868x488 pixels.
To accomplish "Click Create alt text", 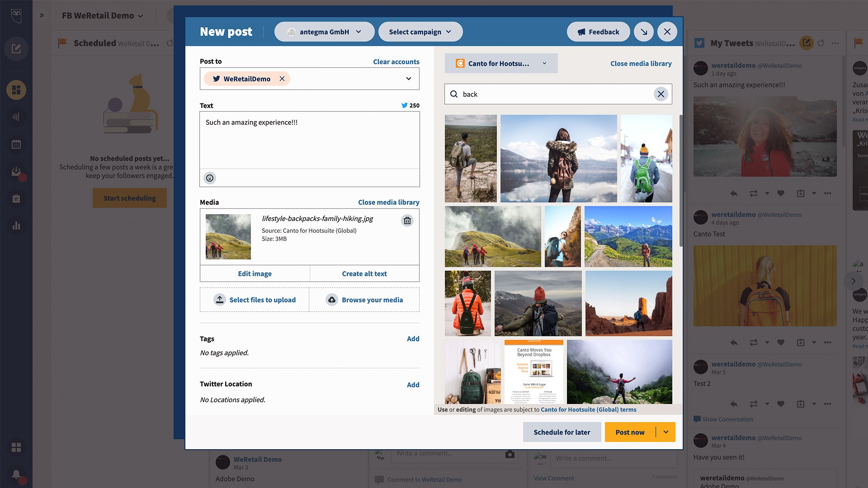I will pyautogui.click(x=364, y=273).
